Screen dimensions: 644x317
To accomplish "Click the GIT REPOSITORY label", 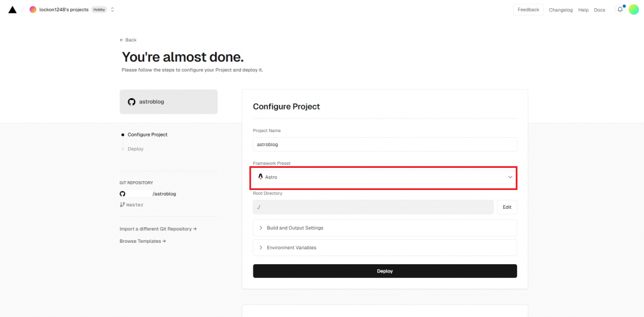I will pos(136,183).
